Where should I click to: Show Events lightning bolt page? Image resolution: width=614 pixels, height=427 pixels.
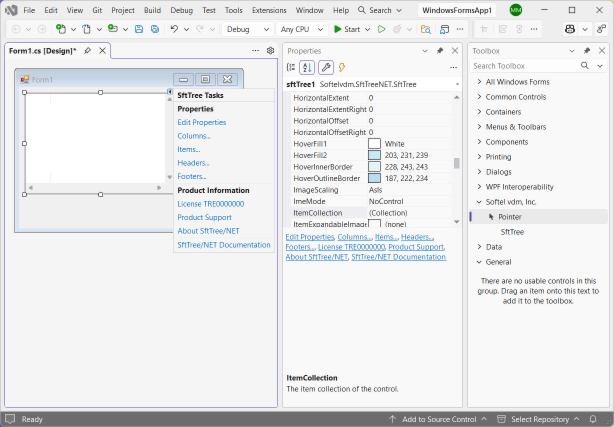pyautogui.click(x=342, y=67)
